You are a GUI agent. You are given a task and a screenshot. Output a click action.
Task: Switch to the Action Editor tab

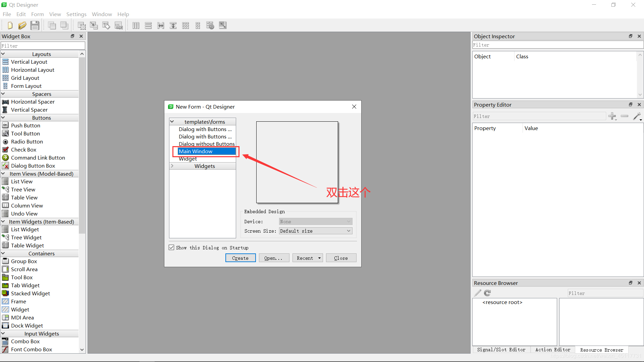552,350
